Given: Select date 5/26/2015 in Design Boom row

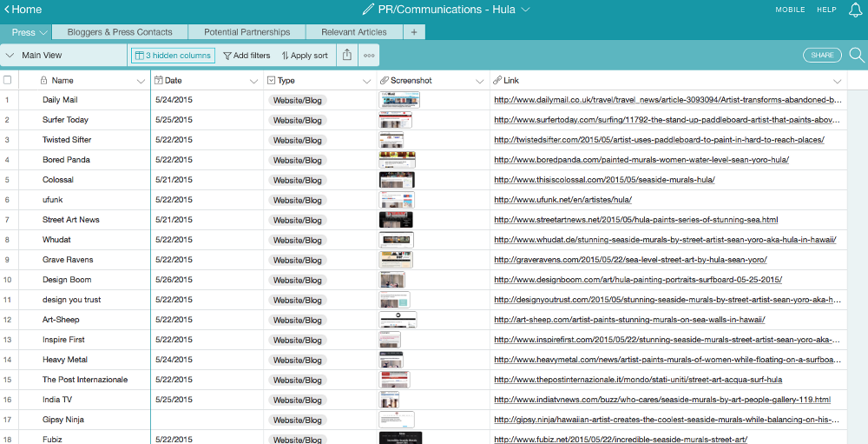Looking at the screenshot, I should 174,280.
